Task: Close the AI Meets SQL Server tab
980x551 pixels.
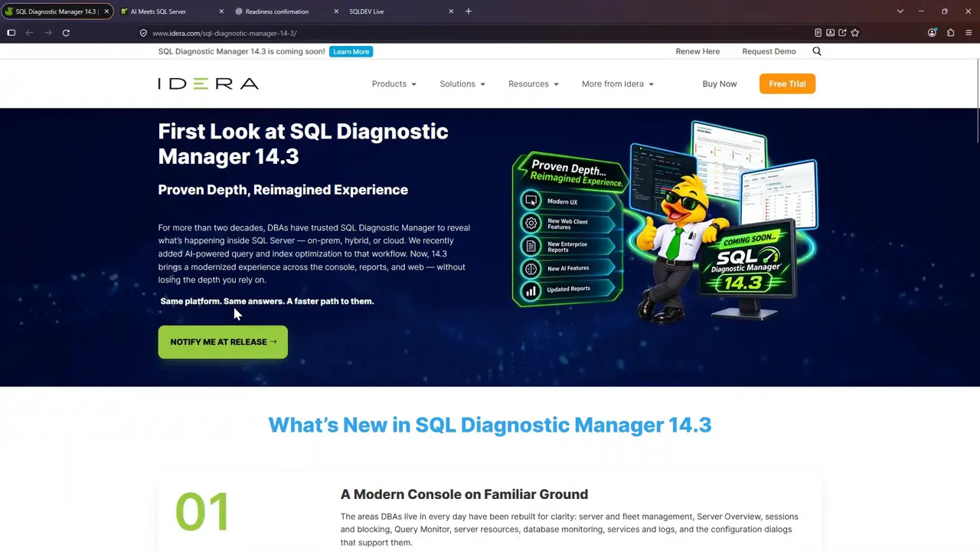Action: 221,11
